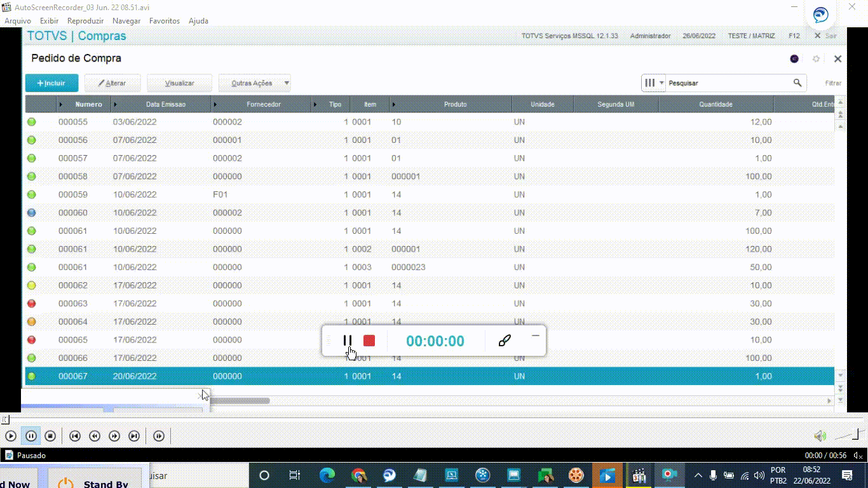868x488 pixels.
Task: Click the orange status icon of order 000064
Action: pyautogui.click(x=32, y=322)
